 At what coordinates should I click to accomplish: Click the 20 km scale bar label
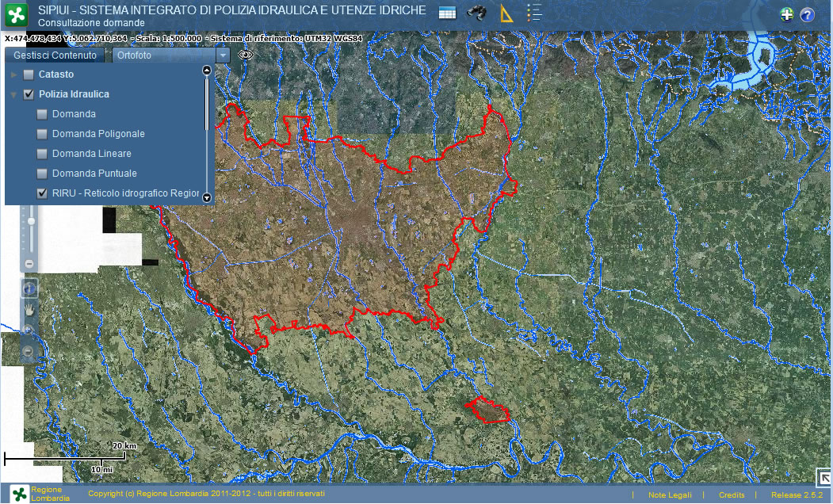click(124, 445)
